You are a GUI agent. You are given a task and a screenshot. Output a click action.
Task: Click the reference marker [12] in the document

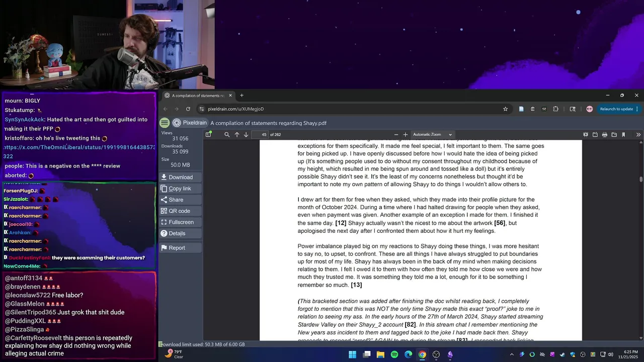[341, 223]
